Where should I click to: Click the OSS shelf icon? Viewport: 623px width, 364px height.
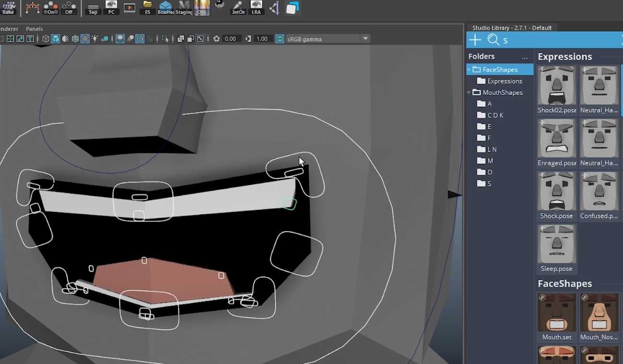coord(202,8)
